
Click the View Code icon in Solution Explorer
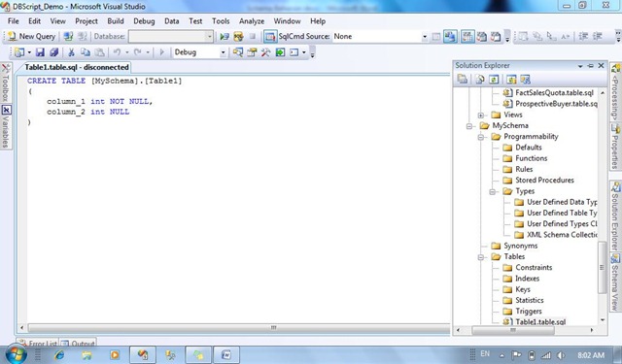(x=511, y=80)
